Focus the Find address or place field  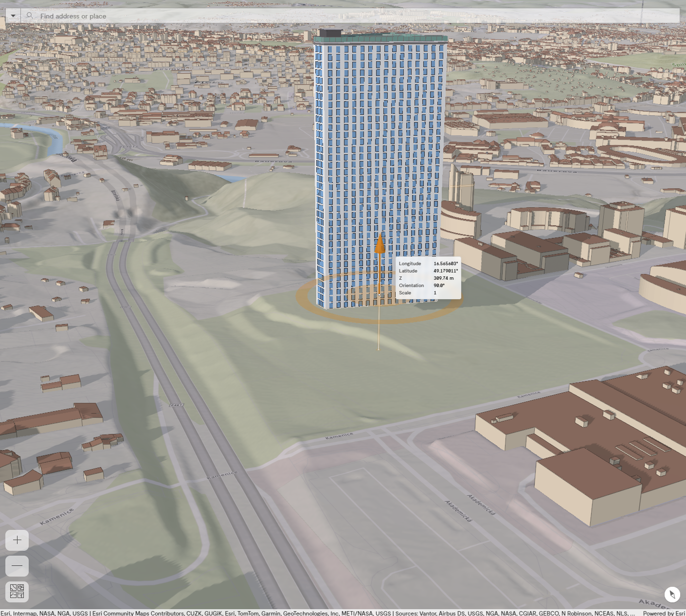341,16
